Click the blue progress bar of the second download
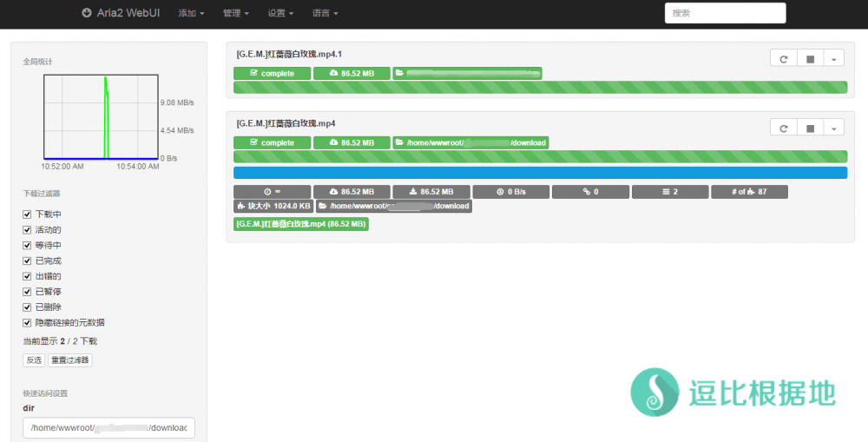This screenshot has height=442, width=868. (540, 173)
